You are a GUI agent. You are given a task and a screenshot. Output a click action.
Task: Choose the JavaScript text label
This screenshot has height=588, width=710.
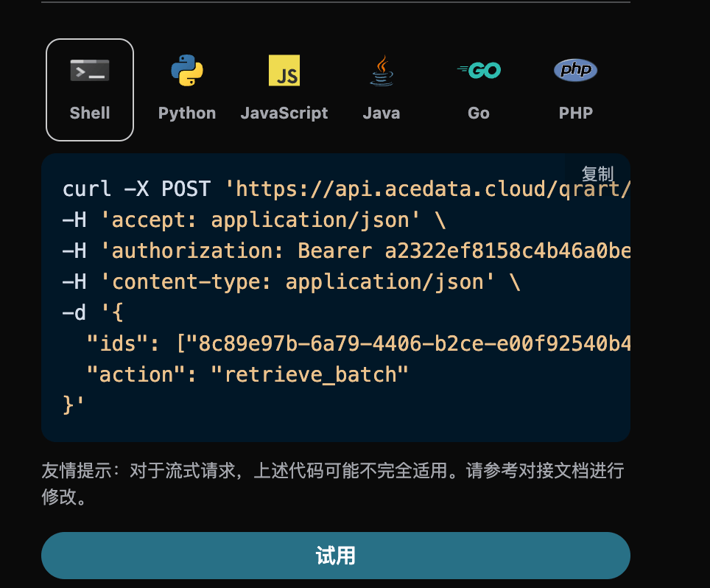point(284,113)
